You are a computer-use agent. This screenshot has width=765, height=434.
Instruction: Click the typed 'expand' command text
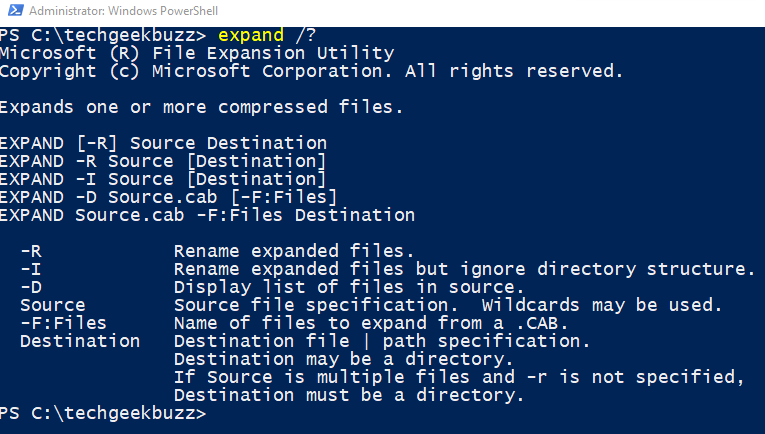coord(251,35)
